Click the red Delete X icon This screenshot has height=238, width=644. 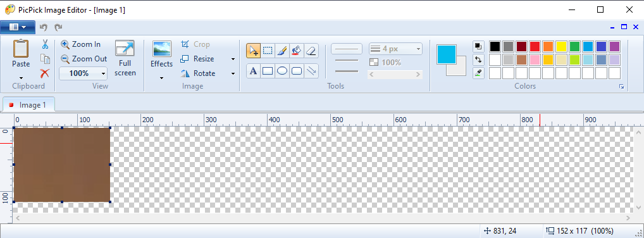coord(45,73)
